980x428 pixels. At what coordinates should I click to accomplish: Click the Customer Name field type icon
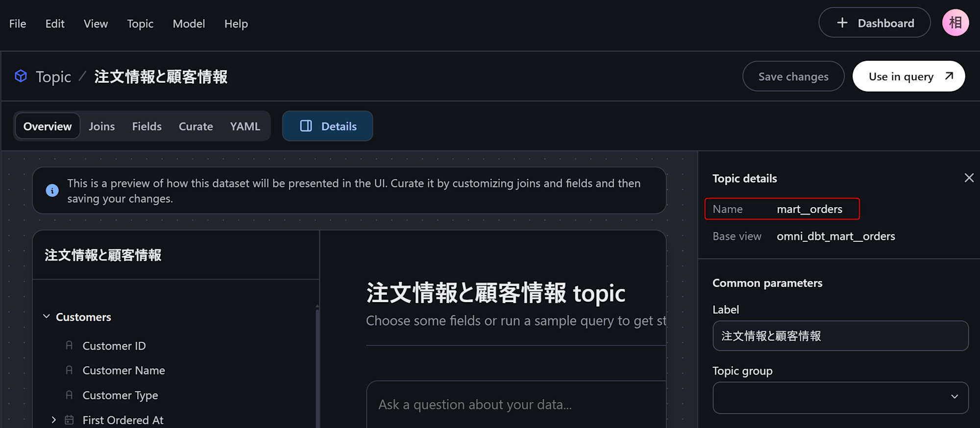pyautogui.click(x=69, y=370)
